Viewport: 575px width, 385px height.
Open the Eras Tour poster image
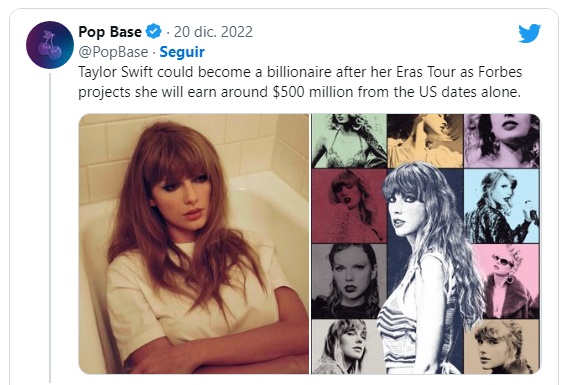(425, 244)
